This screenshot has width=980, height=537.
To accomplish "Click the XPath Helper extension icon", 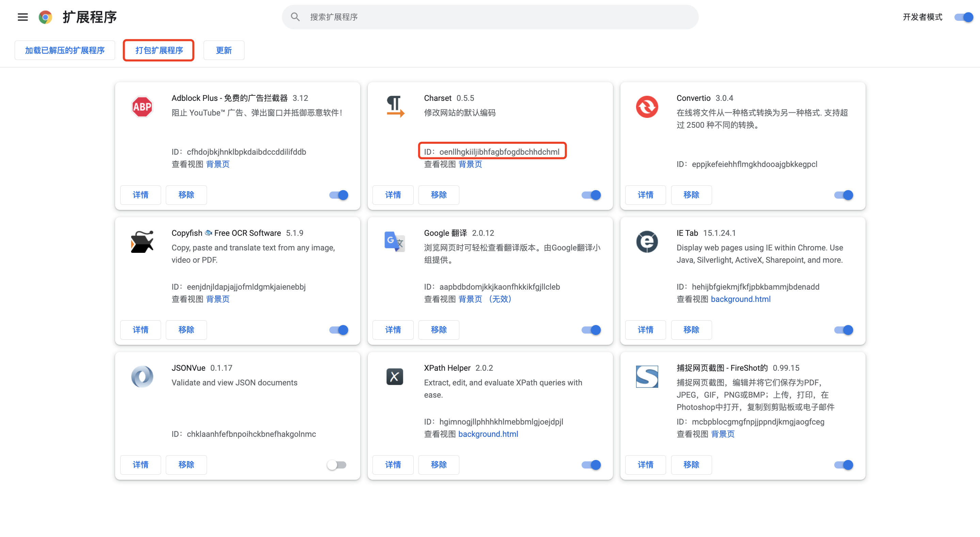I will click(395, 377).
